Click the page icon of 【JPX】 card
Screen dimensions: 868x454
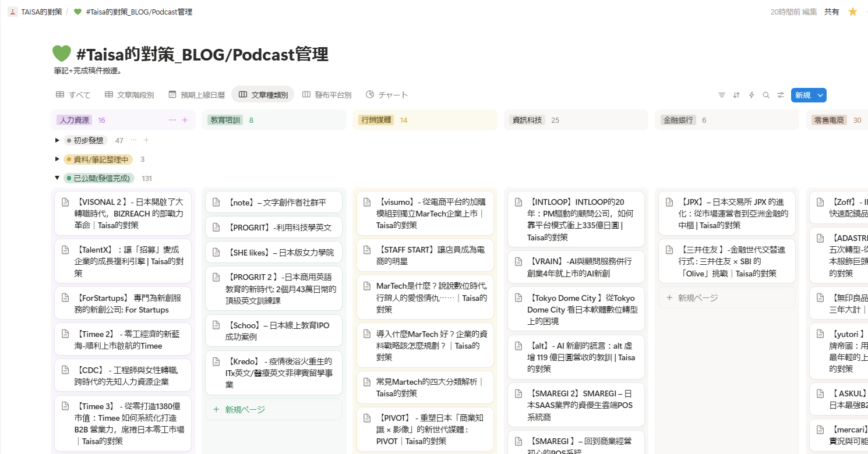pyautogui.click(x=671, y=202)
